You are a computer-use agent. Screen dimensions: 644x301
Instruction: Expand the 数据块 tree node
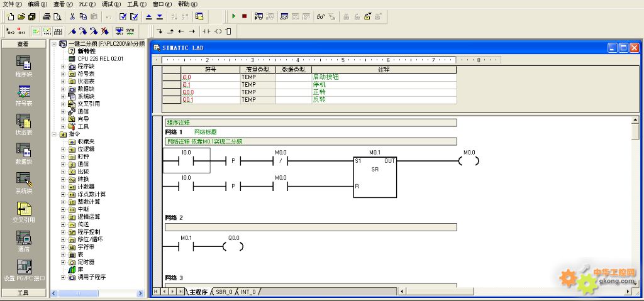click(x=63, y=89)
